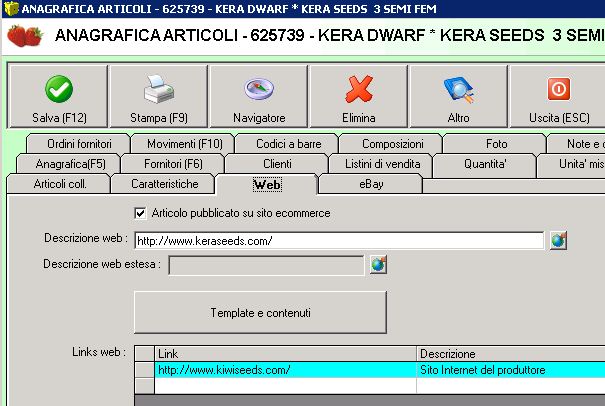The image size is (605, 406).
Task: Uncheck Articolo pubblicato su sito ecommerce
Action: [140, 213]
